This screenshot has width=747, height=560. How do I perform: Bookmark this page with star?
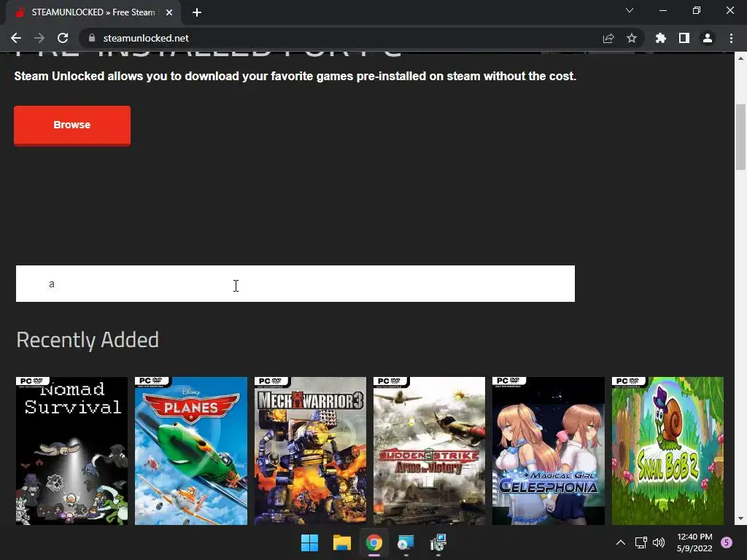pos(632,38)
